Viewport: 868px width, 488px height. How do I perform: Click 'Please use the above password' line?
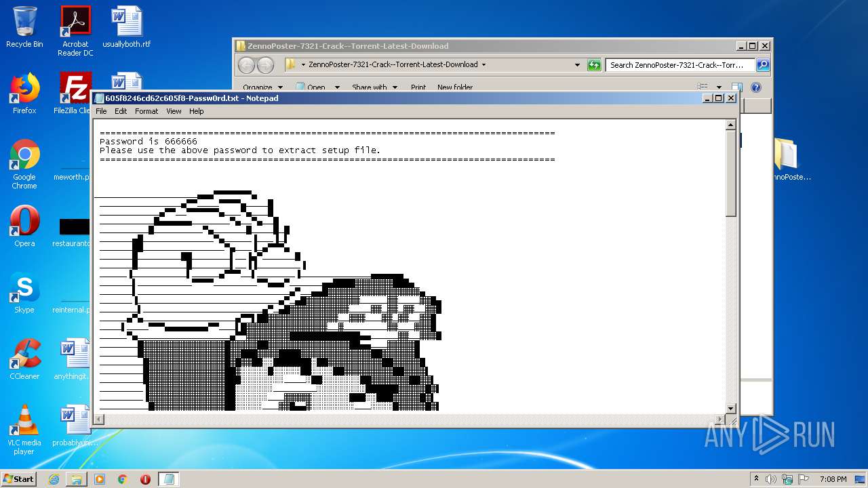[x=240, y=150]
